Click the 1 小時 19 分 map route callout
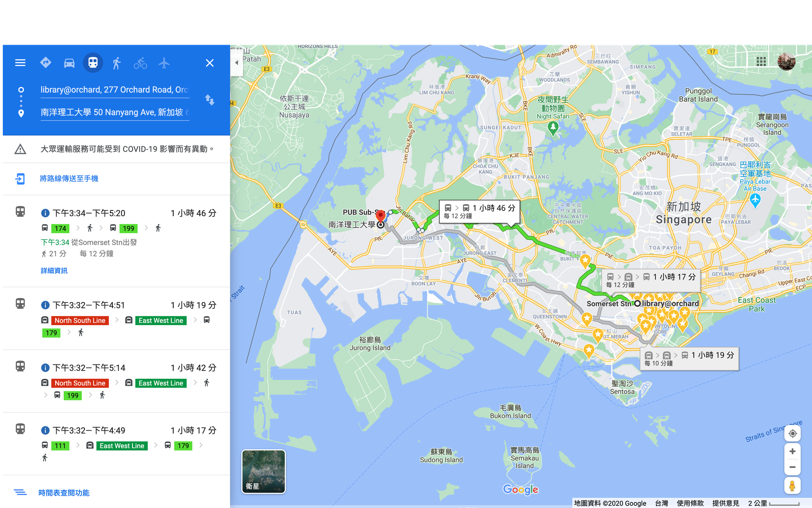Image resolution: width=812 pixels, height=508 pixels. click(690, 359)
